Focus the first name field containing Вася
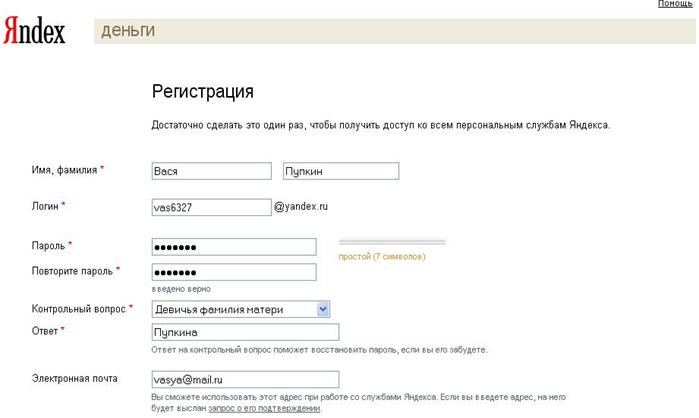The image size is (699, 418). click(x=211, y=171)
